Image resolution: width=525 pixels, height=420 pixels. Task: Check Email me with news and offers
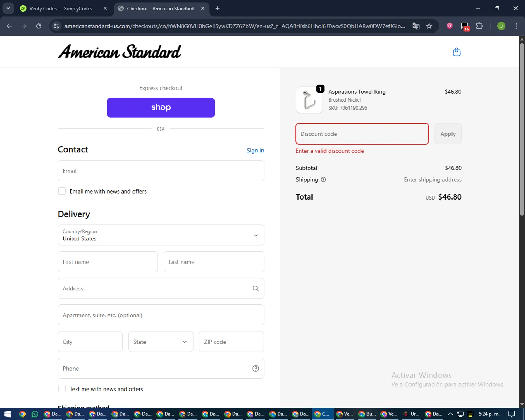coord(62,191)
